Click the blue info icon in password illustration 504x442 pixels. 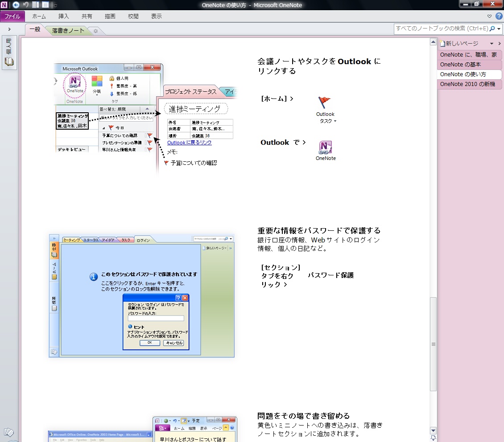[x=94, y=277]
